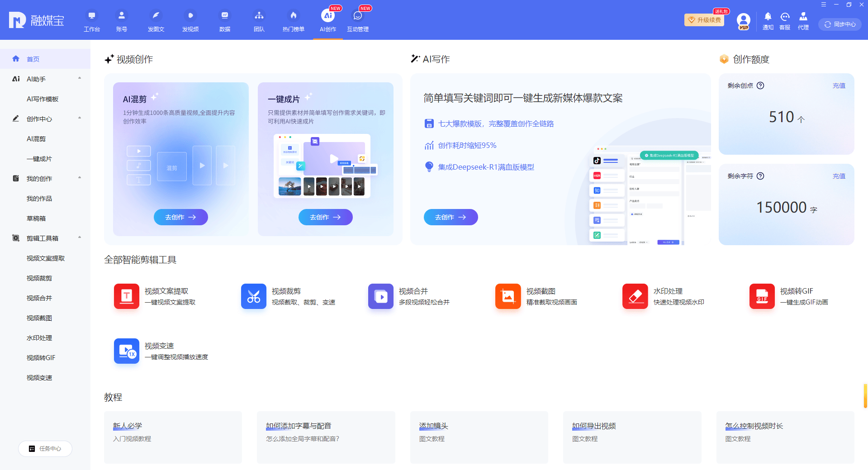This screenshot has width=868, height=470.
Task: Click the 水印处理 eraser icon
Action: tap(635, 296)
